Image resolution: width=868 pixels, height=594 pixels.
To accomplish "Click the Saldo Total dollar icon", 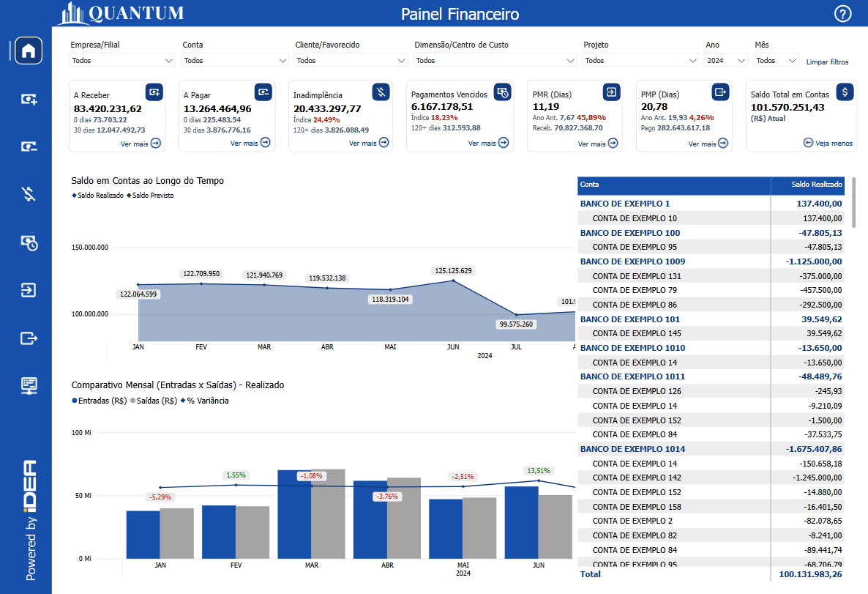I will 845,92.
